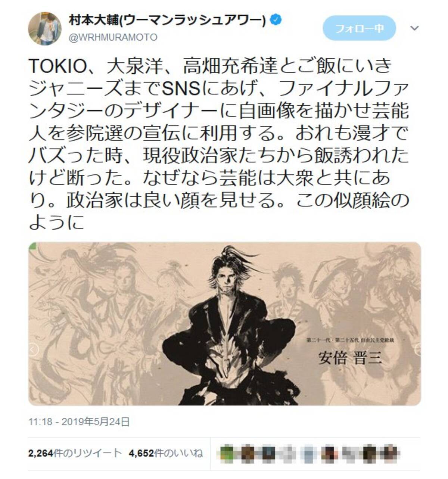Open the 4,652件のいいね list
Viewport: 448px width, 479px height.
[x=166, y=453]
